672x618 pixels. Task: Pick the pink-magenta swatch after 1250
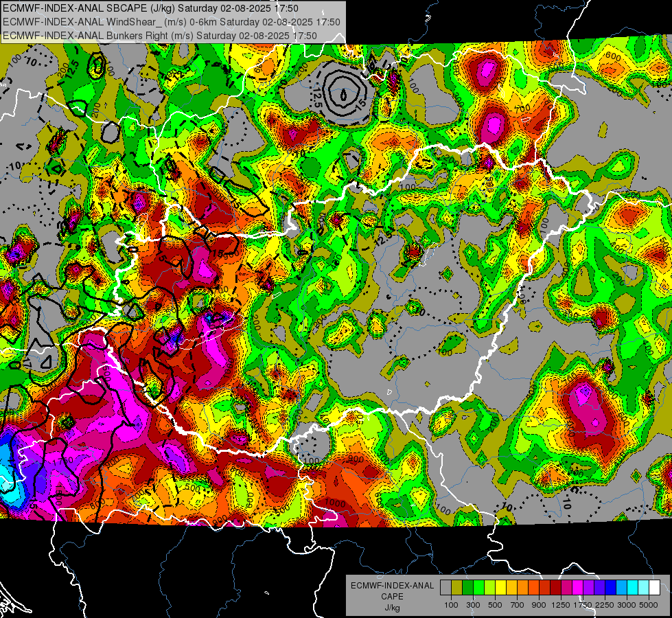tap(566, 587)
